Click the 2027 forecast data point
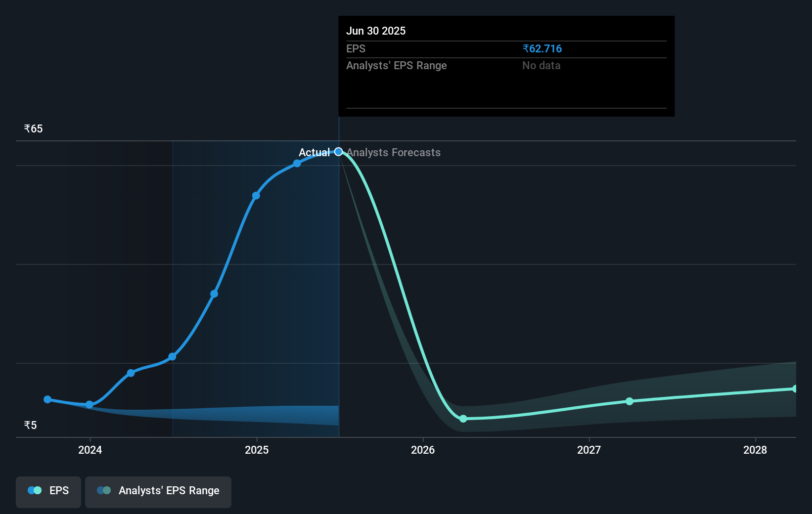 pos(629,401)
